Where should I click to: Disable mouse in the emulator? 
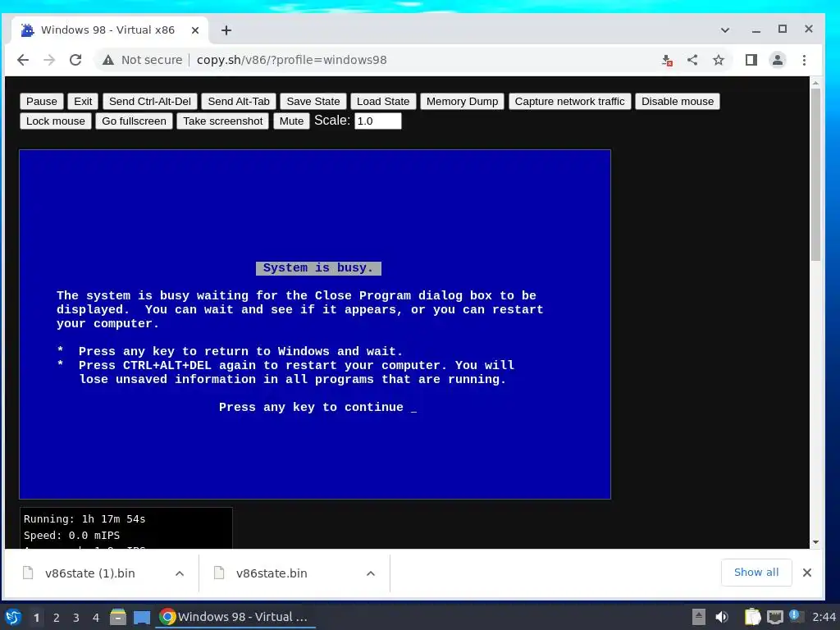pos(678,101)
